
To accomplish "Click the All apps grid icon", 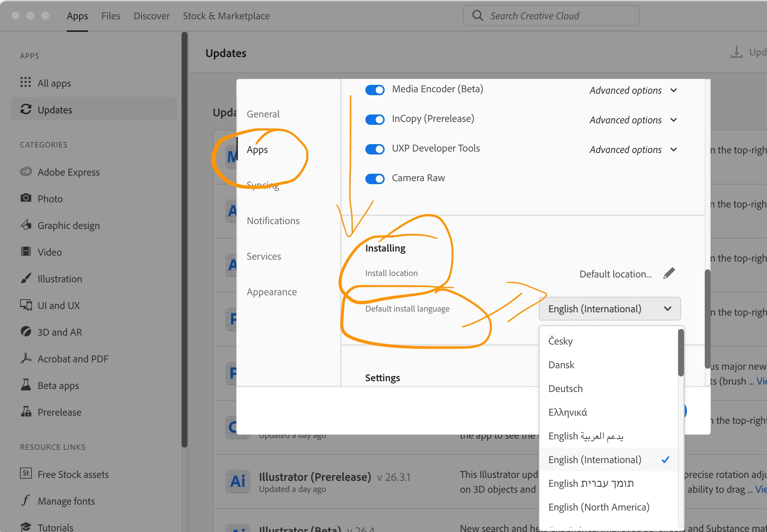I will point(26,82).
